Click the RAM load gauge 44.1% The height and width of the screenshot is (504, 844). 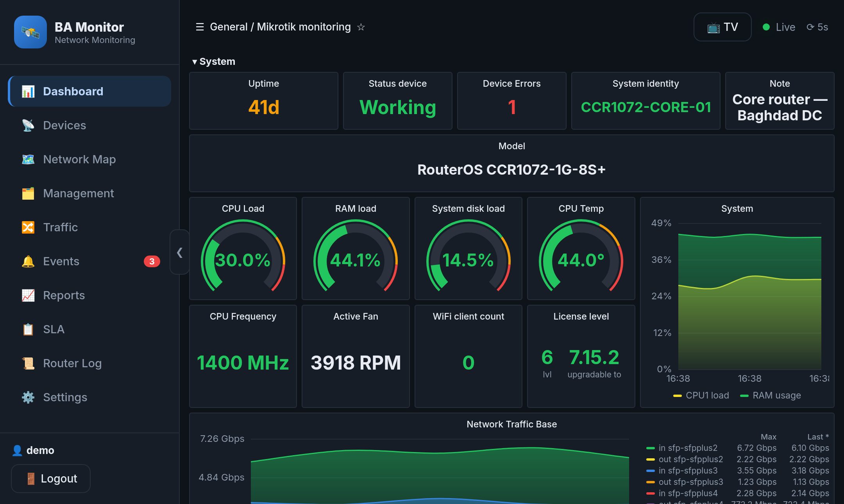(356, 256)
